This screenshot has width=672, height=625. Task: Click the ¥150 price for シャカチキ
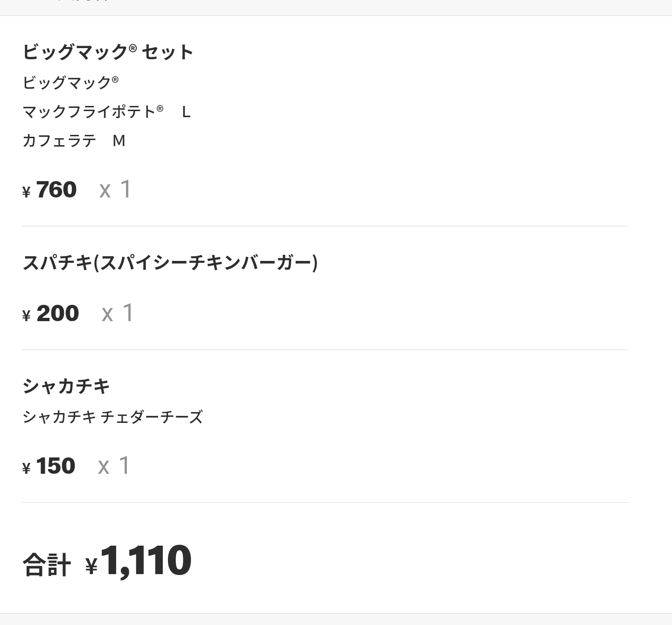(55, 466)
